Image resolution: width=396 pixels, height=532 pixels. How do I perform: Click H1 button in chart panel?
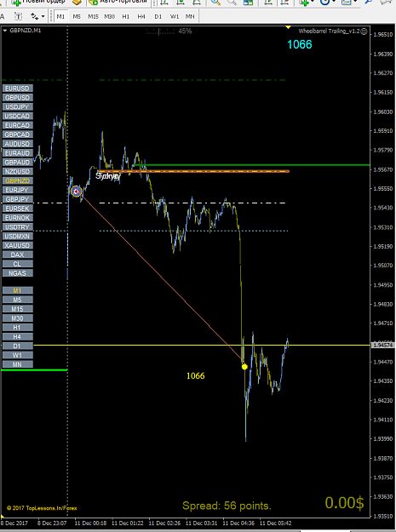coord(18,328)
